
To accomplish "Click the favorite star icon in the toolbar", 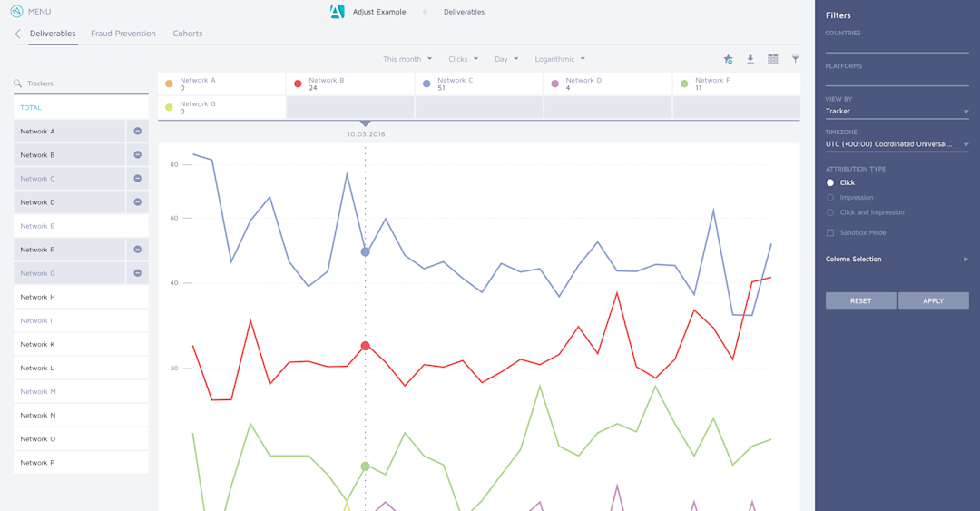I will click(x=728, y=59).
